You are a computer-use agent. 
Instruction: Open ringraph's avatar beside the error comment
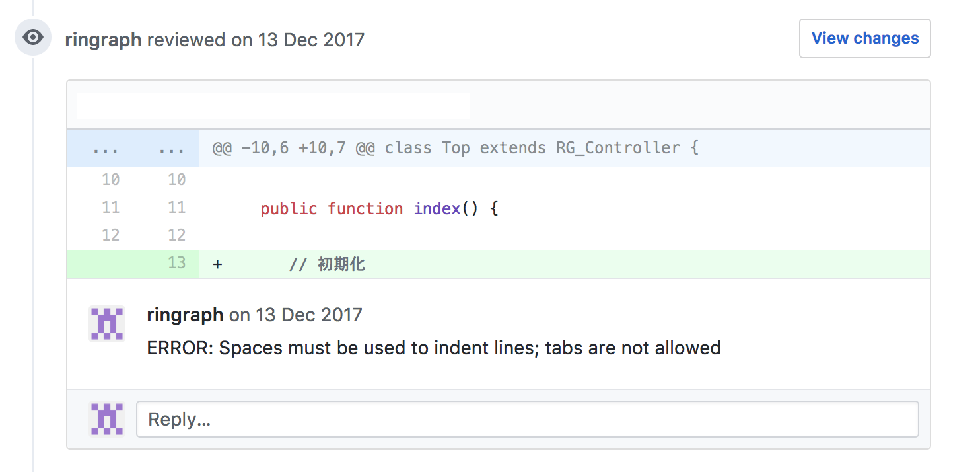[x=107, y=324]
